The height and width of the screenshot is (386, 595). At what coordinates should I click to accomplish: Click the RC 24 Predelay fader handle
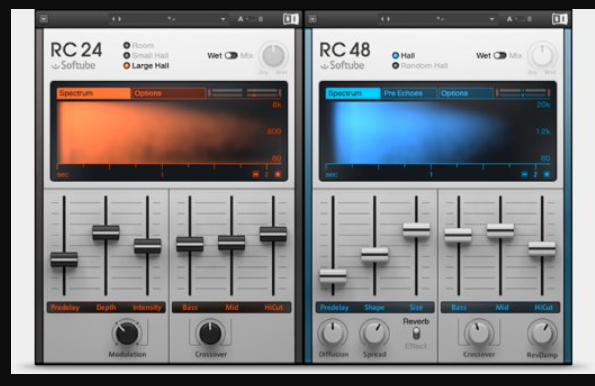pyautogui.click(x=64, y=260)
